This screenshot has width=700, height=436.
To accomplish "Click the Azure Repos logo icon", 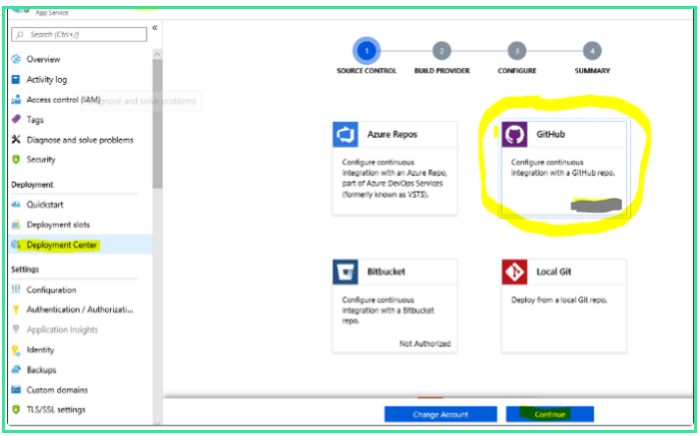I will pyautogui.click(x=345, y=134).
